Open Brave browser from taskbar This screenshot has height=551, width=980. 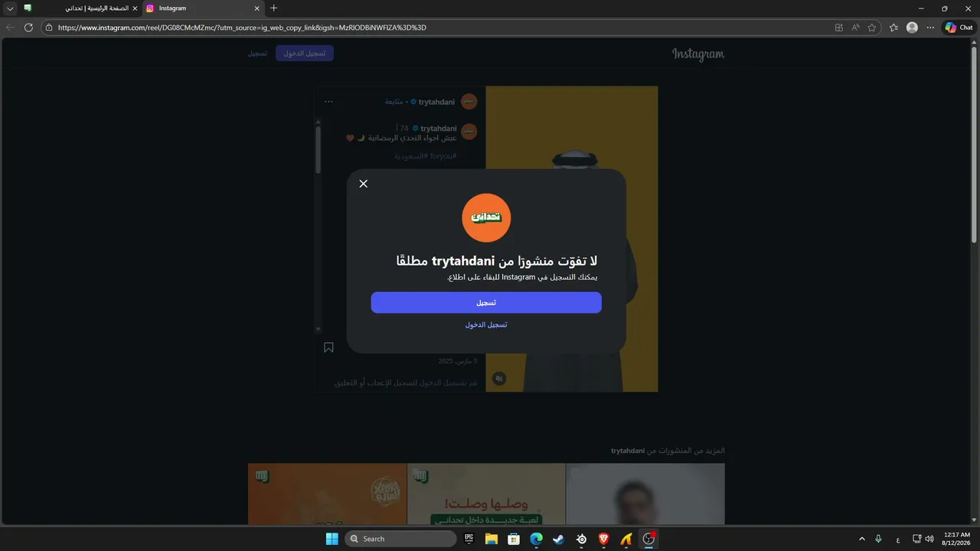tap(604, 539)
